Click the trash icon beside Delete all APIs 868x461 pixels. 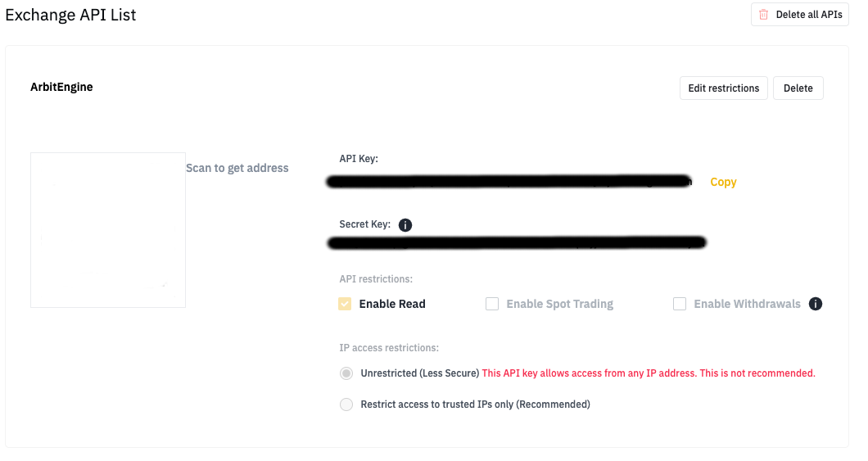764,15
